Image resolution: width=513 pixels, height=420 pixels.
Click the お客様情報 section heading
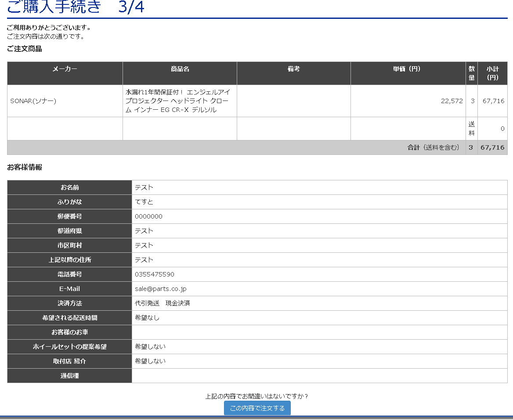click(x=25, y=167)
